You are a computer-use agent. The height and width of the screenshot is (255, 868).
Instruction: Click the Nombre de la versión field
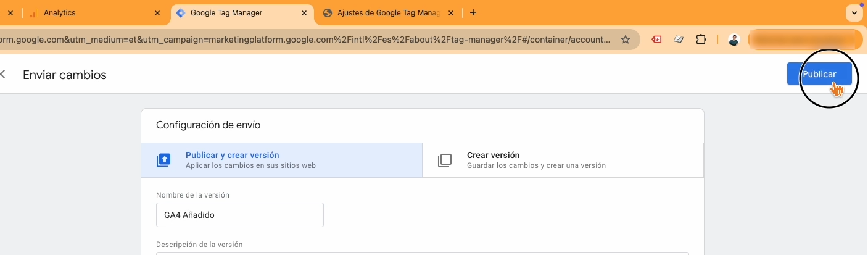(x=239, y=215)
